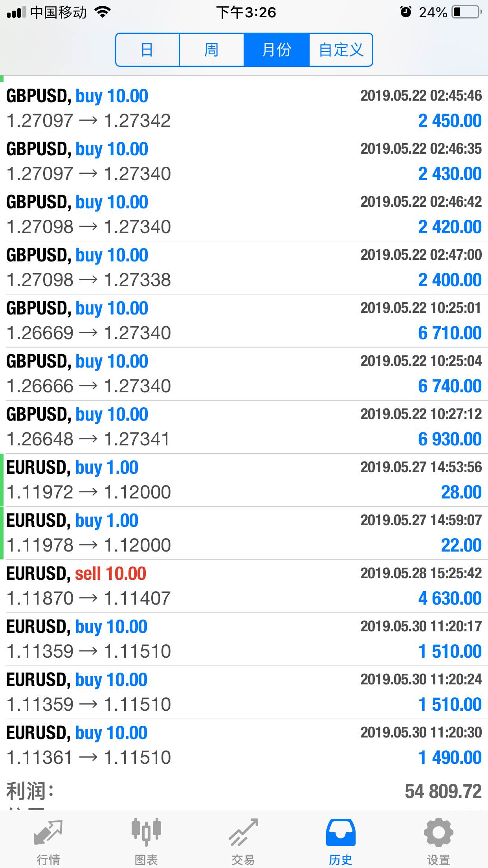Open EURUSD trade closed at 11:20:30
Screen dimensions: 488x868
coord(244,745)
